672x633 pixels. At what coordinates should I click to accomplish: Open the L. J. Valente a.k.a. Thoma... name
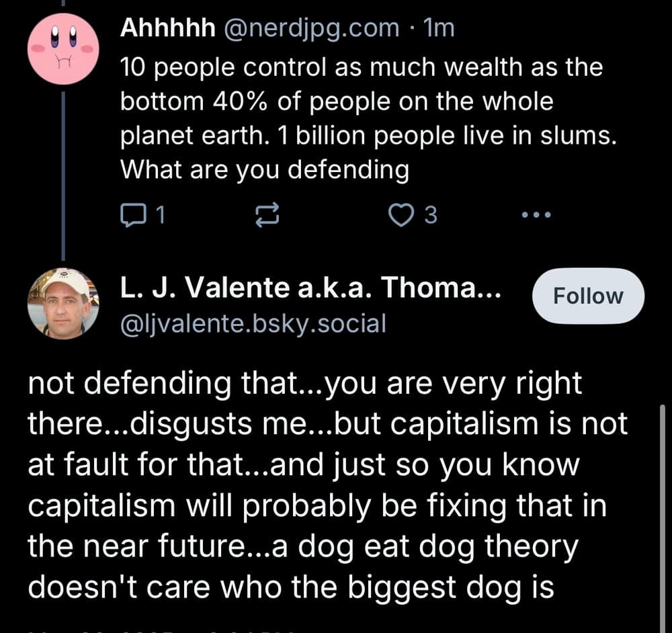(310, 287)
